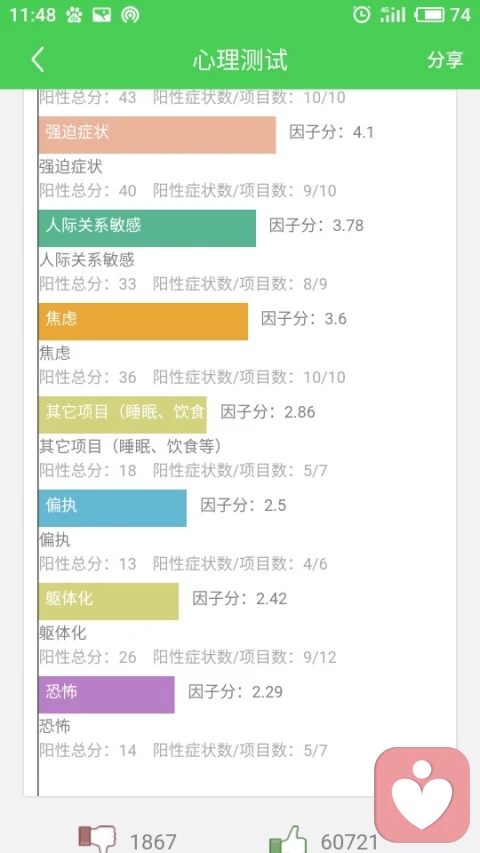
Task: Tap the hotspot status icon
Action: (130, 15)
